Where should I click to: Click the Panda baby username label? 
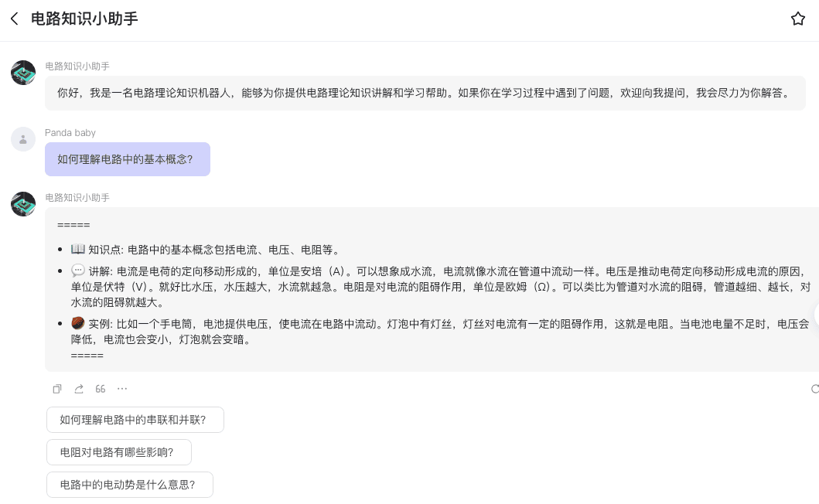click(x=70, y=133)
